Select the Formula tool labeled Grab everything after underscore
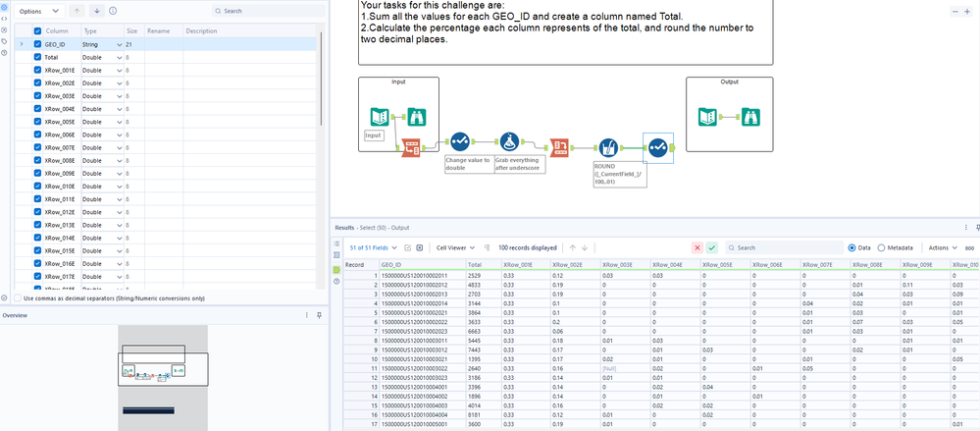Image resolution: width=980 pixels, height=431 pixels. [510, 142]
